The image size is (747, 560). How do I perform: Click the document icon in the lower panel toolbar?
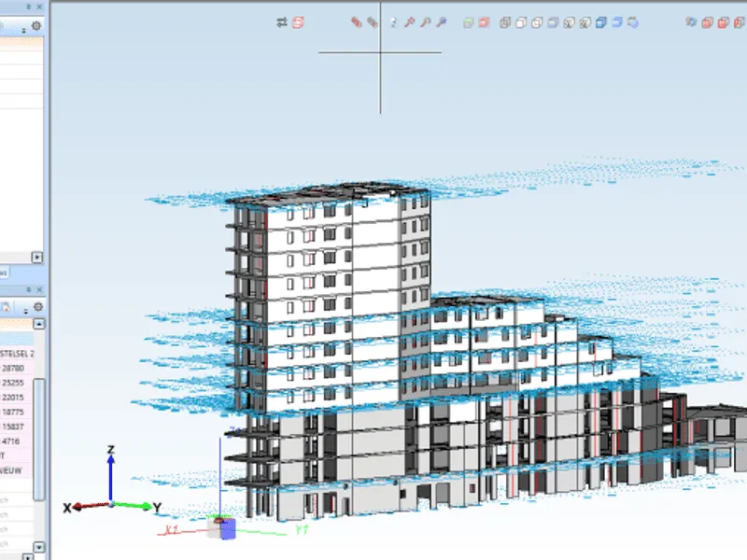coord(6,307)
